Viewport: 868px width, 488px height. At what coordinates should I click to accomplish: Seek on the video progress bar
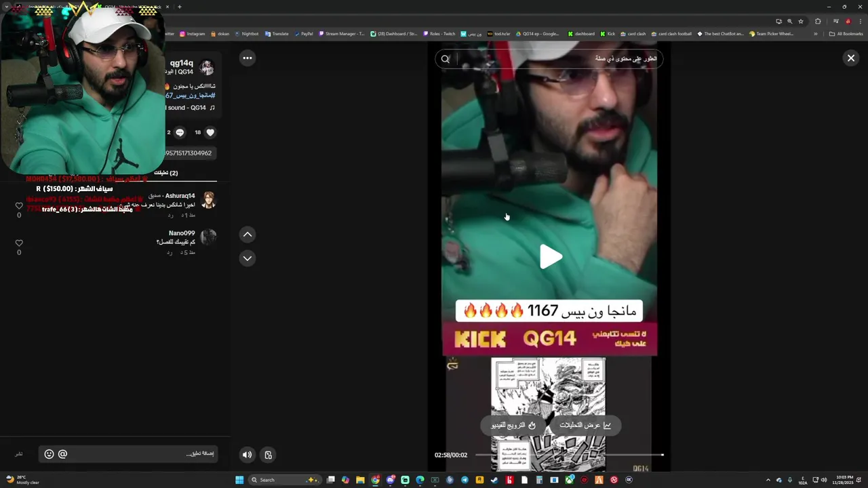pyautogui.click(x=569, y=455)
